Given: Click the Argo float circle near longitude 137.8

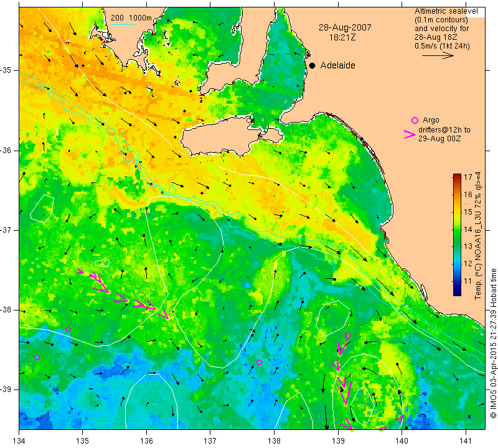Looking at the screenshot, I should tap(259, 362).
